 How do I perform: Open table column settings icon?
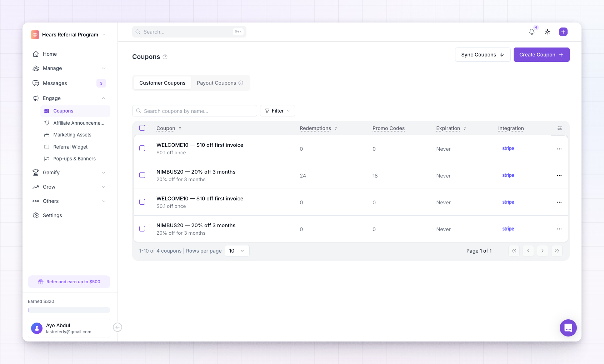(560, 128)
